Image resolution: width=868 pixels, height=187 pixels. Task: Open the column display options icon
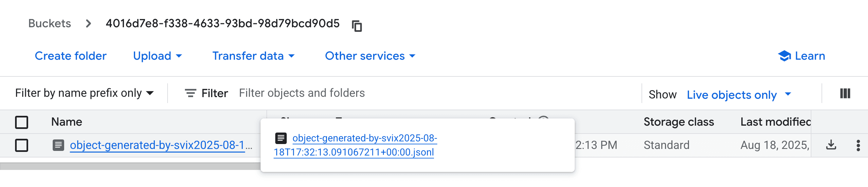coord(845,93)
